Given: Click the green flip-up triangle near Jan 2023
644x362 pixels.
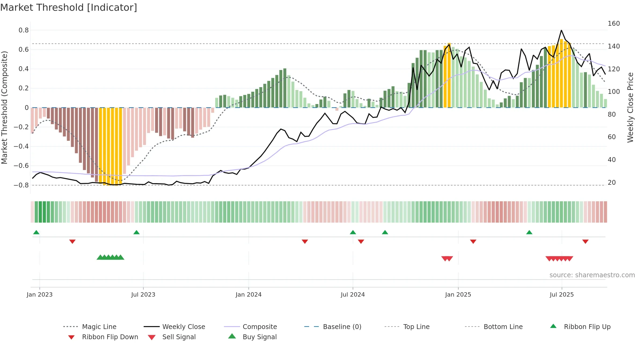Looking at the screenshot, I should tap(36, 232).
